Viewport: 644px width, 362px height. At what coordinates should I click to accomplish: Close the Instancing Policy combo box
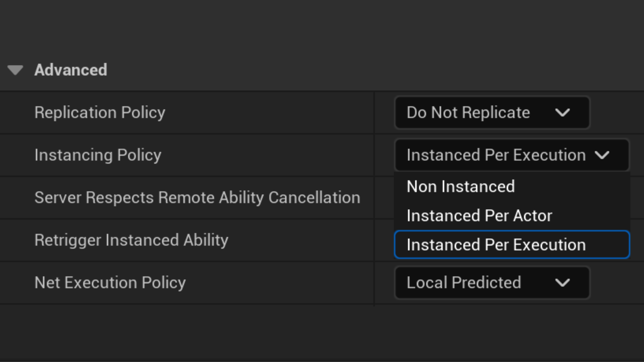click(496, 155)
